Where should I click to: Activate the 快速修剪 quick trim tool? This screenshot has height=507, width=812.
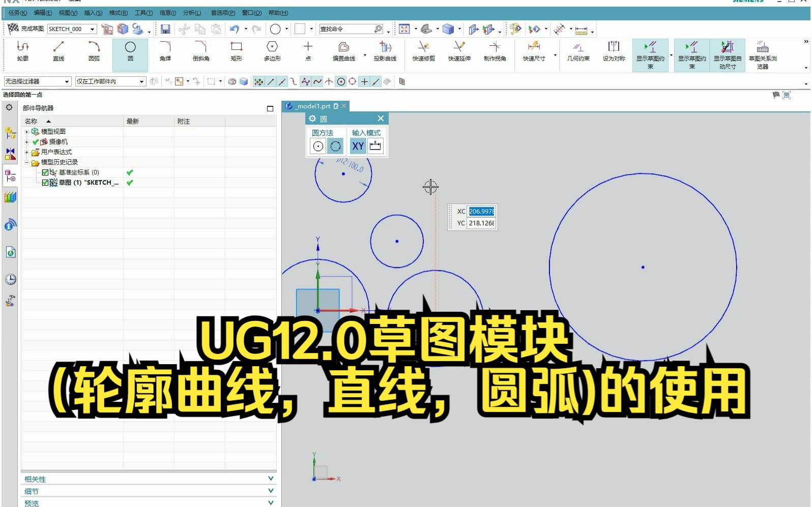tap(424, 52)
